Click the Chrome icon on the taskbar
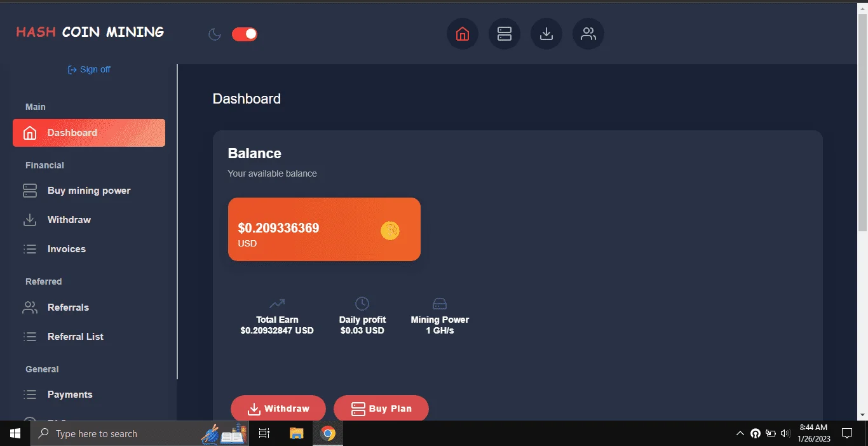Screen dimensions: 868x446 coord(328,433)
